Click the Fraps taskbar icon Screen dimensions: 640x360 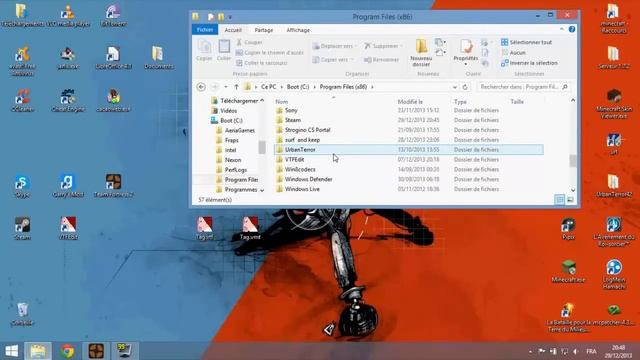[124, 351]
